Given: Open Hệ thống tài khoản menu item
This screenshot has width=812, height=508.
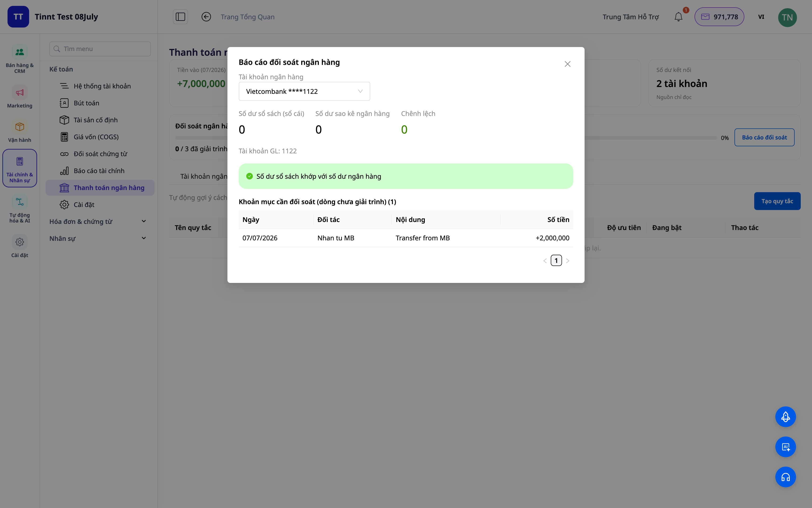Looking at the screenshot, I should (x=100, y=86).
